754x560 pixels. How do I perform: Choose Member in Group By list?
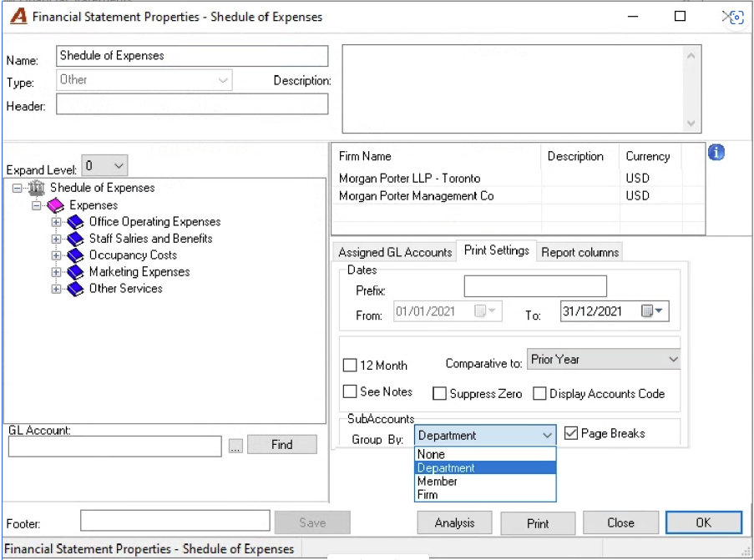coord(485,482)
